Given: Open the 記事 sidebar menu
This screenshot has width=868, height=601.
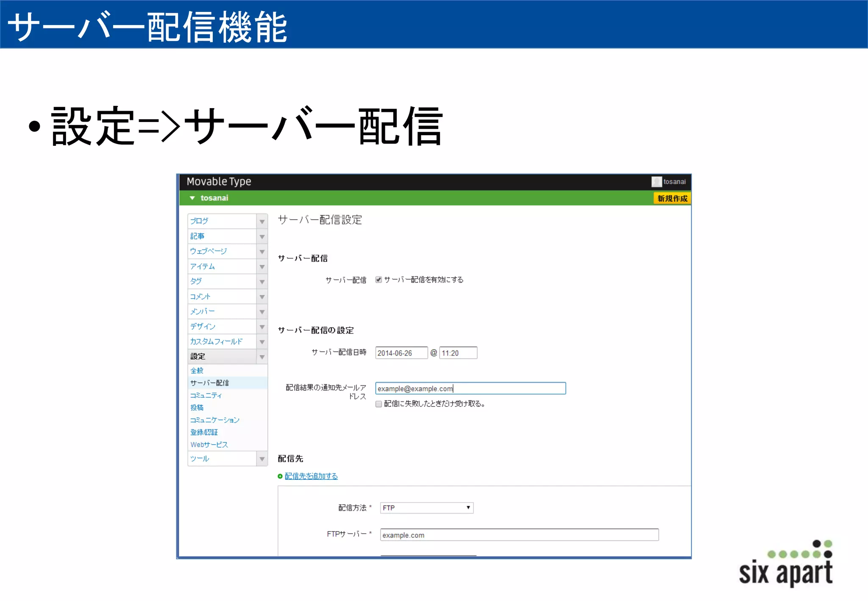Looking at the screenshot, I should 222,237.
